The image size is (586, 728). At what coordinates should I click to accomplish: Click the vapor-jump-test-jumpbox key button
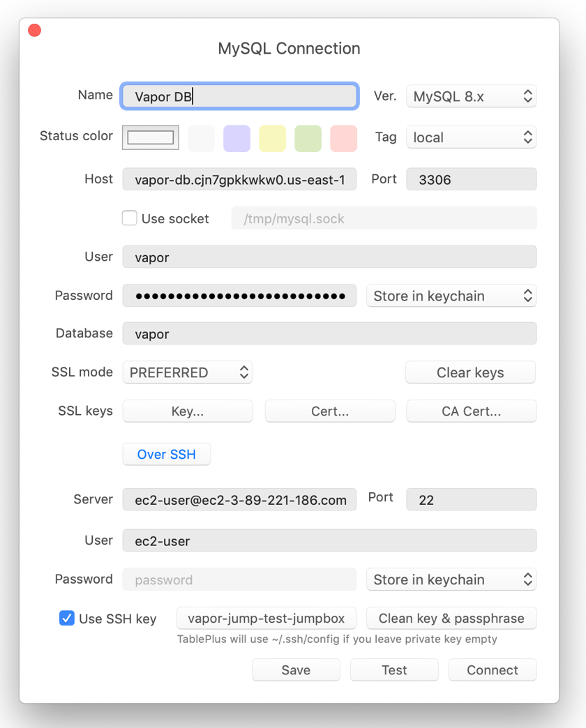click(266, 619)
